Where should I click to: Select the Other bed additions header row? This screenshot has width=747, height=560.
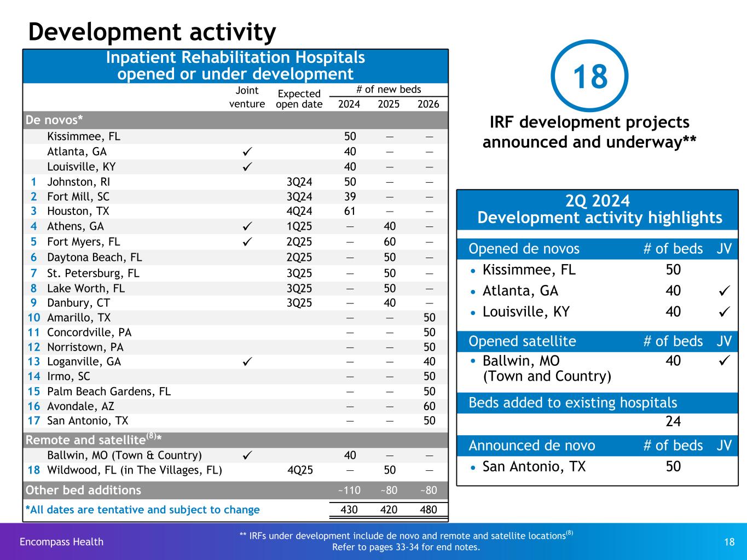83,490
